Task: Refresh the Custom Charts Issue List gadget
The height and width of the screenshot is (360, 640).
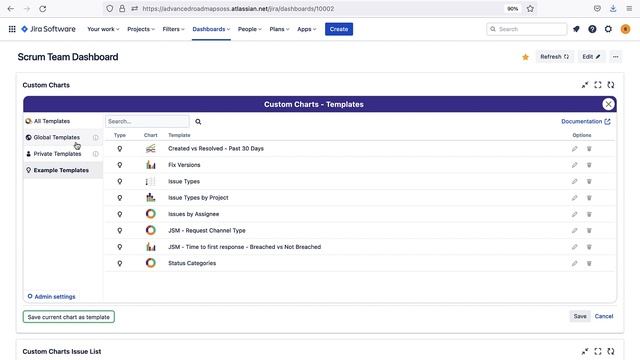Action: [611, 351]
